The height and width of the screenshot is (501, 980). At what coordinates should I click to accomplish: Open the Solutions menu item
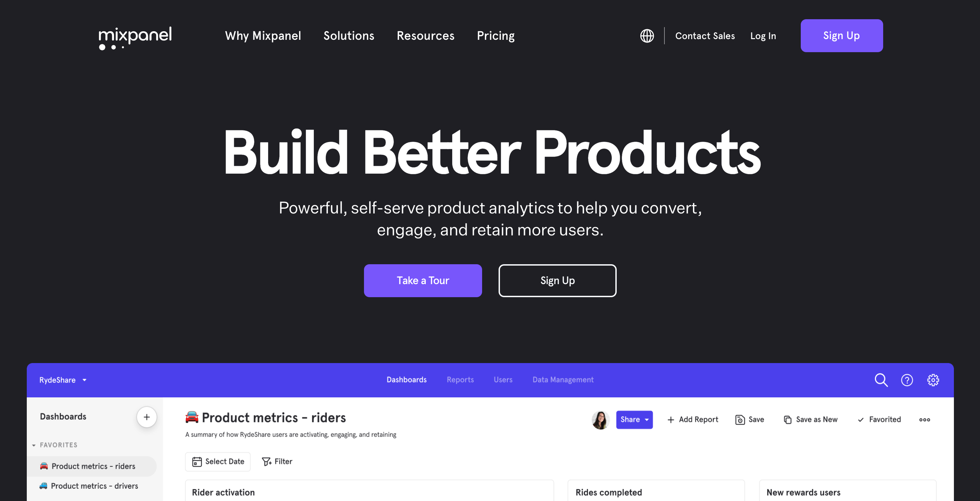point(349,36)
